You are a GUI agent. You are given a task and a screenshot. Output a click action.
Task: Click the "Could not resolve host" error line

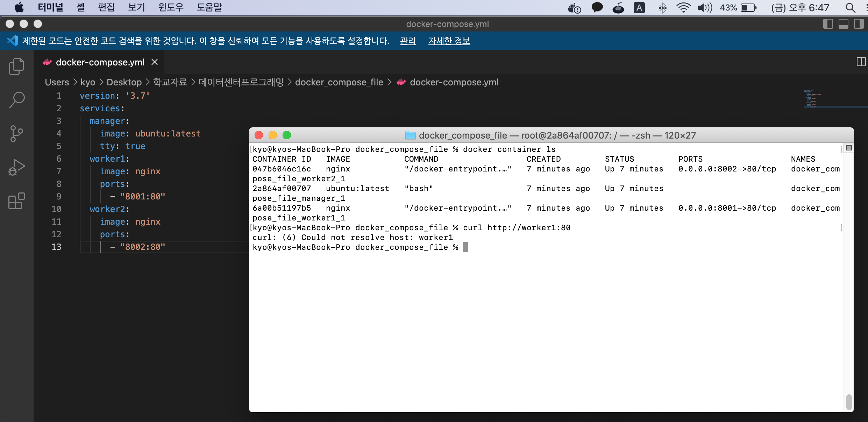pyautogui.click(x=353, y=238)
